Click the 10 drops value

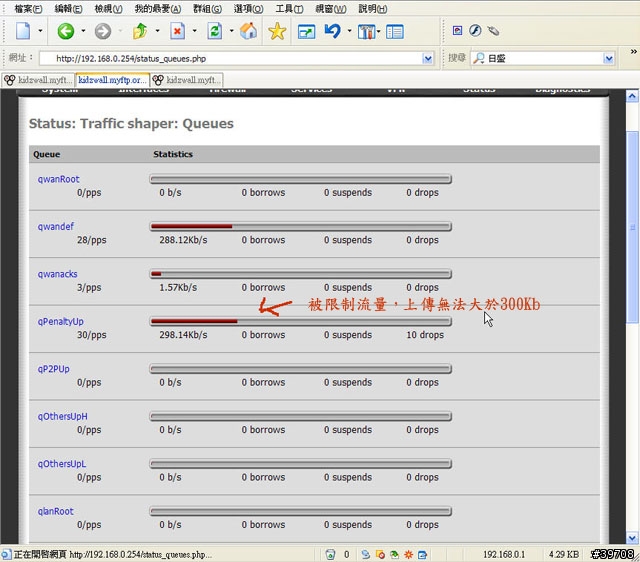coord(425,335)
